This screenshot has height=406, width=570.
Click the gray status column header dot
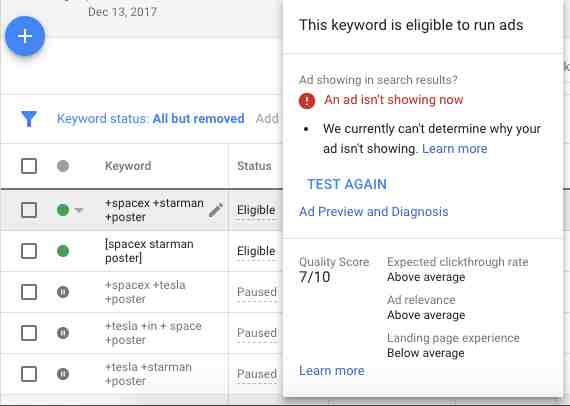63,166
